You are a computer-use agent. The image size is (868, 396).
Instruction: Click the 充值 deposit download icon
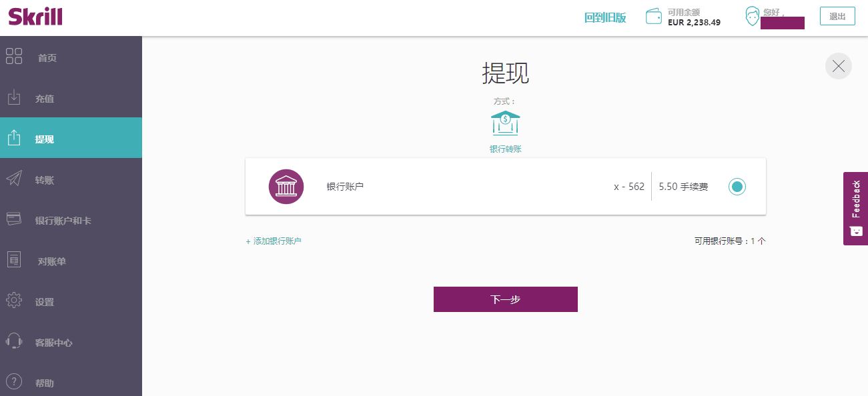point(14,97)
